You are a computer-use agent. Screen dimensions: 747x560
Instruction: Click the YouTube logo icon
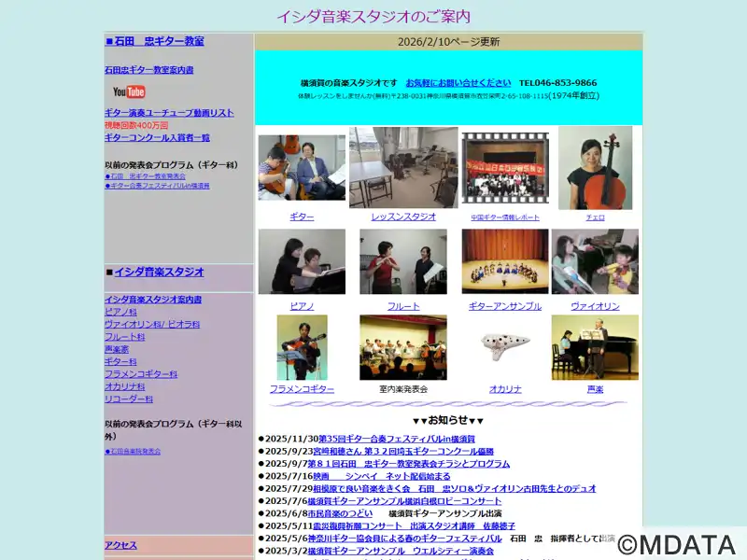(x=129, y=91)
